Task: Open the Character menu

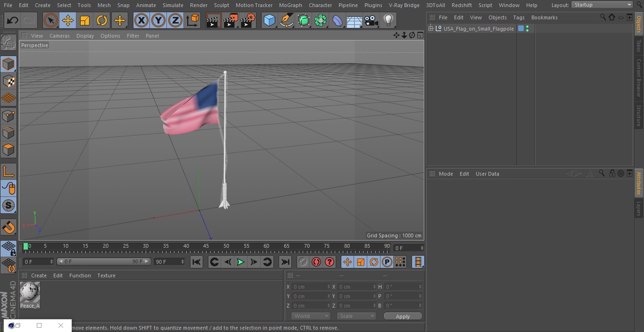Action: coord(320,5)
